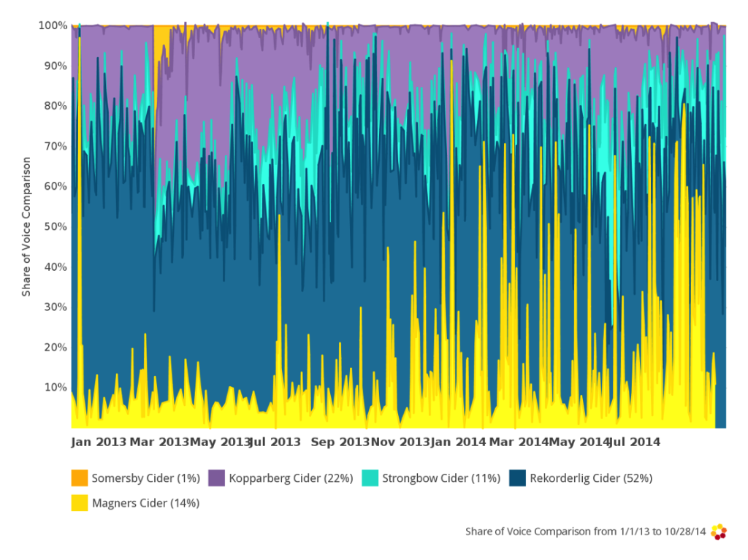Click the 50% y-axis label
The height and width of the screenshot is (560, 748).
coord(56,226)
